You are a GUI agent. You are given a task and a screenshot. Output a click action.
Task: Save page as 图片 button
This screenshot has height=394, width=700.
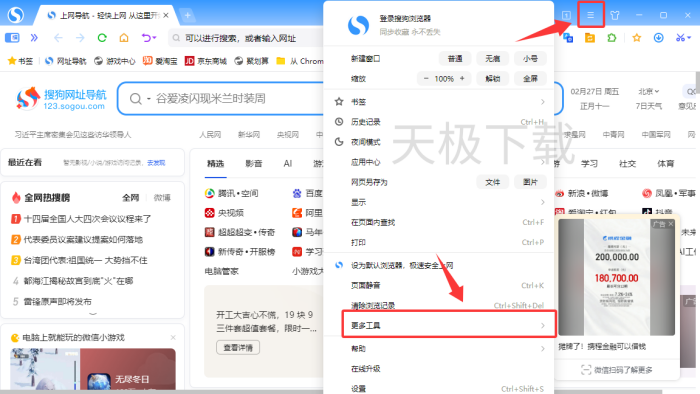(x=530, y=182)
